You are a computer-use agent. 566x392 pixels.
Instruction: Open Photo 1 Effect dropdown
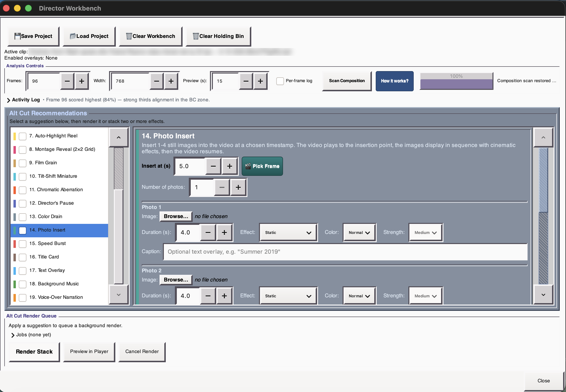288,233
